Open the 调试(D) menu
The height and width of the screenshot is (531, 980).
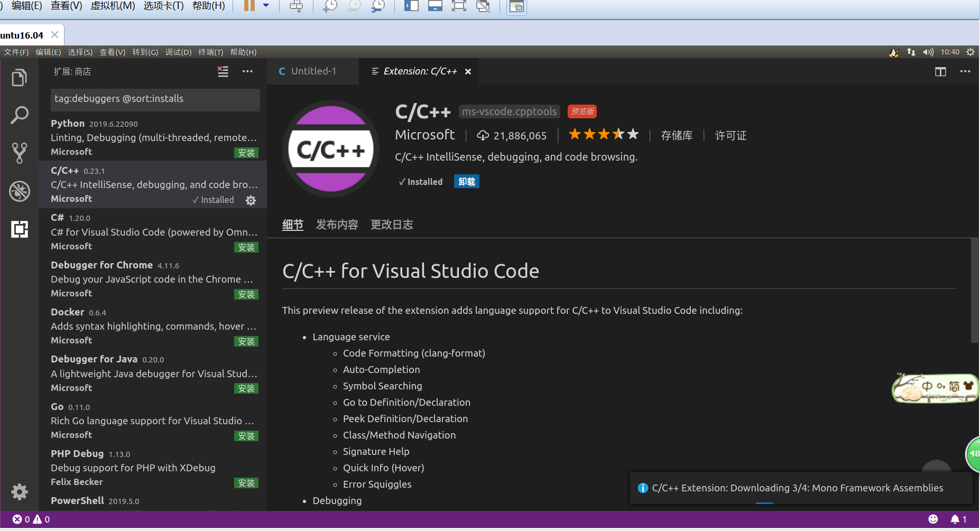[x=178, y=52]
